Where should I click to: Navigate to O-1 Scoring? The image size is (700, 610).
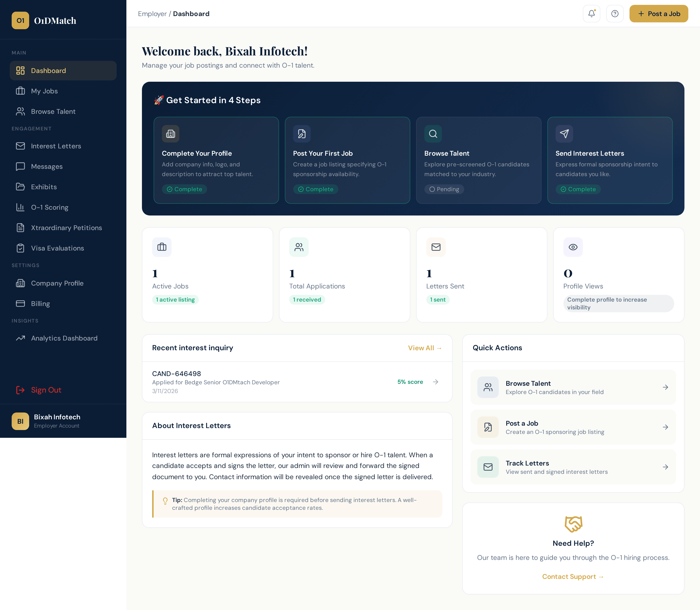click(x=63, y=207)
